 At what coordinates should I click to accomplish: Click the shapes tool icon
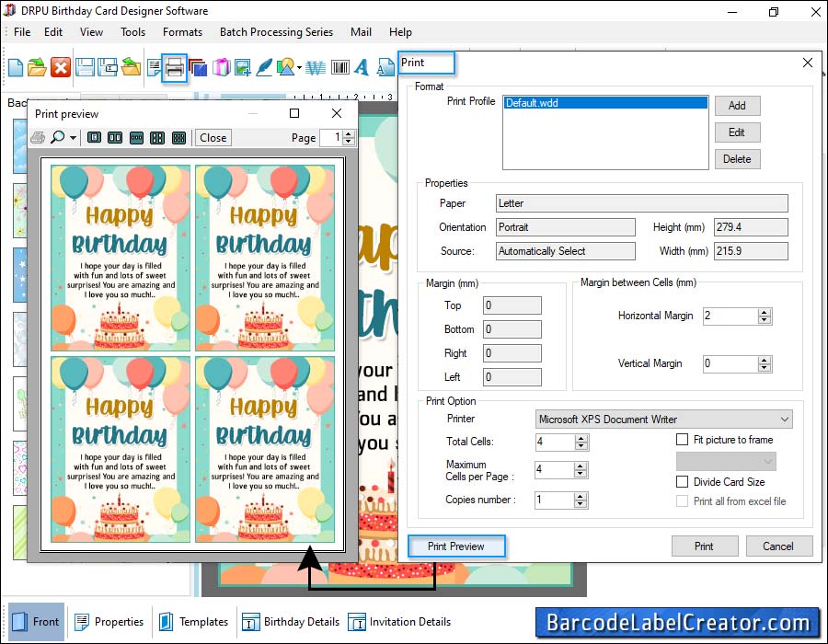(286, 67)
